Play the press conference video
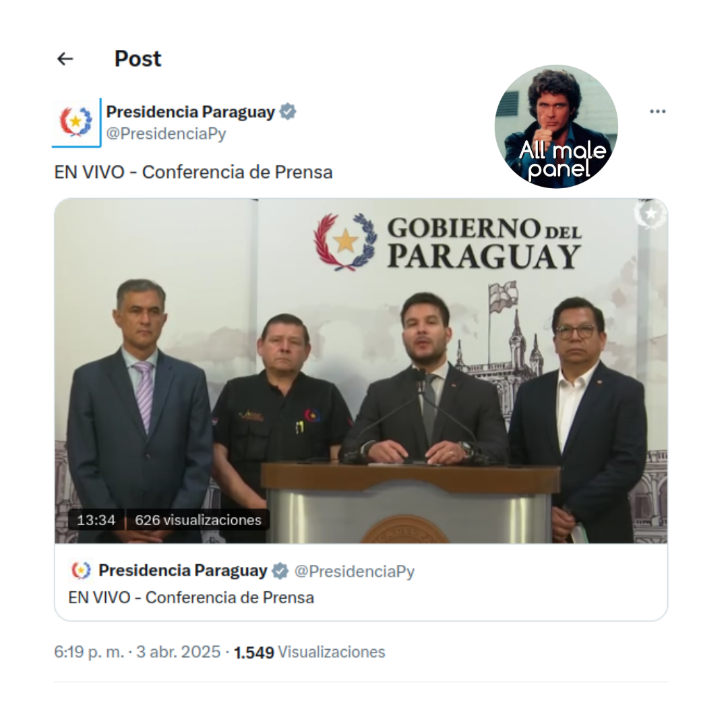This screenshot has width=728, height=728. [x=361, y=371]
